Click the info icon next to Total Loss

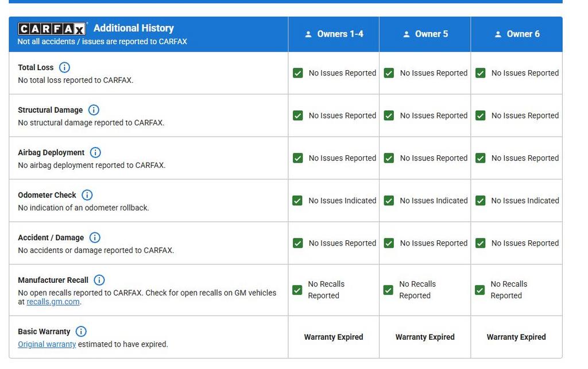[x=64, y=67]
